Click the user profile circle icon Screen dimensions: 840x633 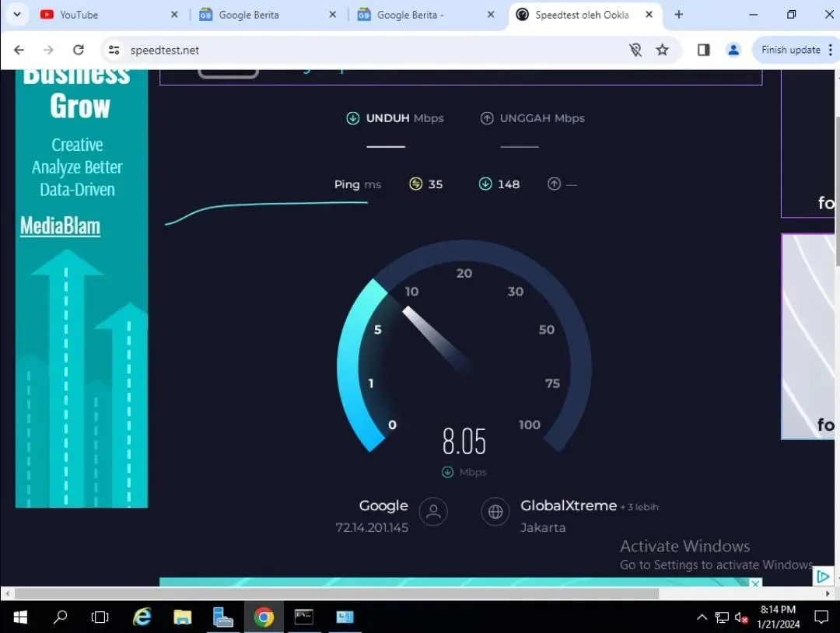[433, 512]
